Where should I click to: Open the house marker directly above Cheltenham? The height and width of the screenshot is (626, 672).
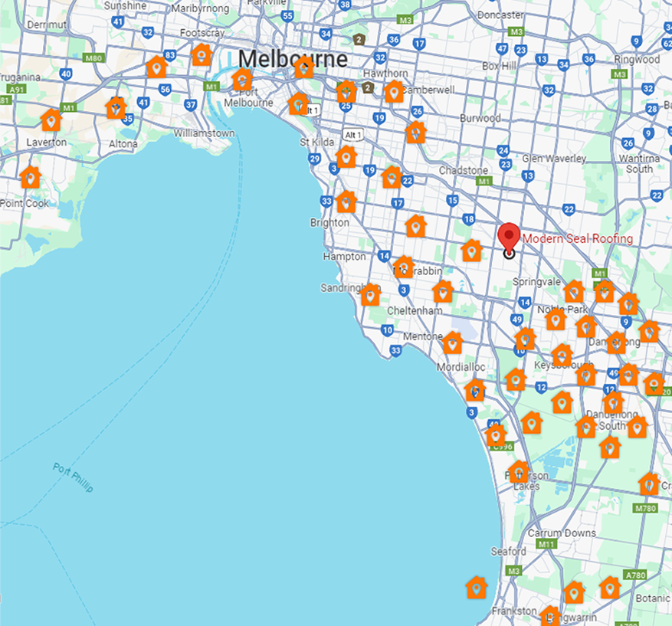(x=443, y=291)
